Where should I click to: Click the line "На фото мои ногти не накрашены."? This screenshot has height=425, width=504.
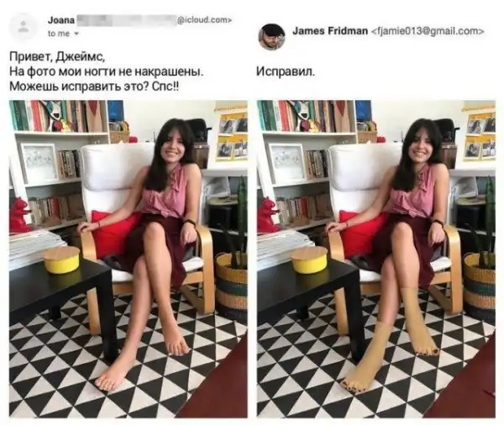(x=107, y=71)
